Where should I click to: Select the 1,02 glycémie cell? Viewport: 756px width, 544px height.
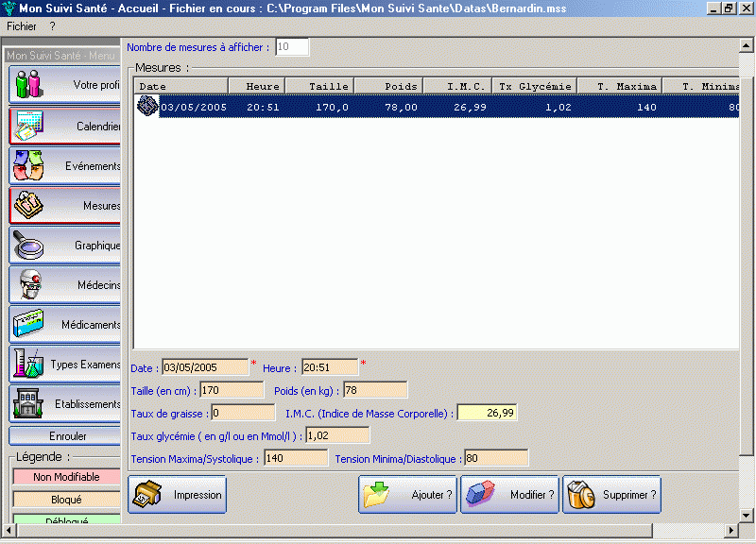pyautogui.click(x=558, y=107)
